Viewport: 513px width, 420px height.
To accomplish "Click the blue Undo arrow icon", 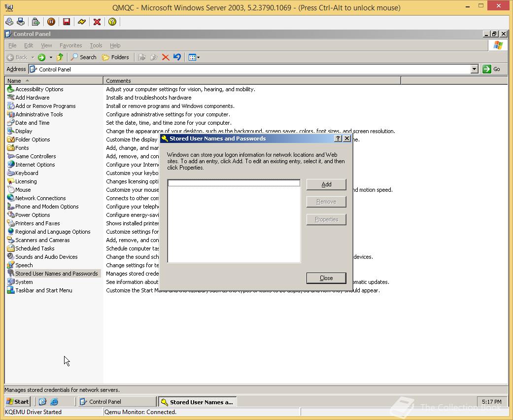I will point(177,57).
